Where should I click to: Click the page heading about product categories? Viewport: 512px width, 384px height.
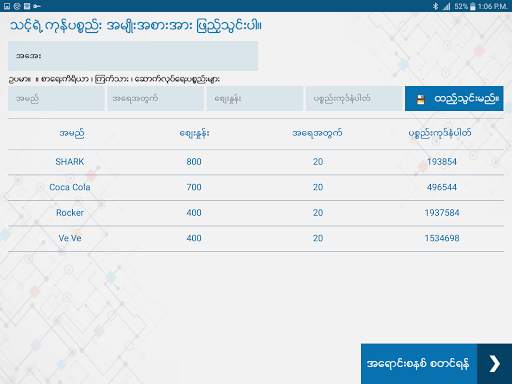135,26
